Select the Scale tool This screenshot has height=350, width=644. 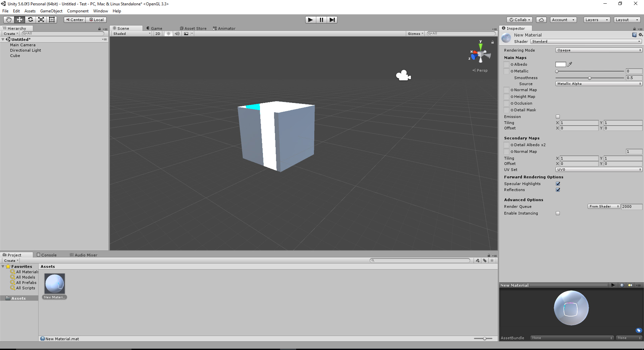[41, 20]
